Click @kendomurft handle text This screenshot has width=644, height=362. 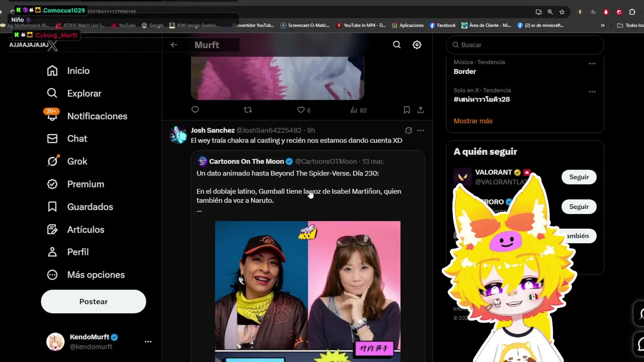91,346
